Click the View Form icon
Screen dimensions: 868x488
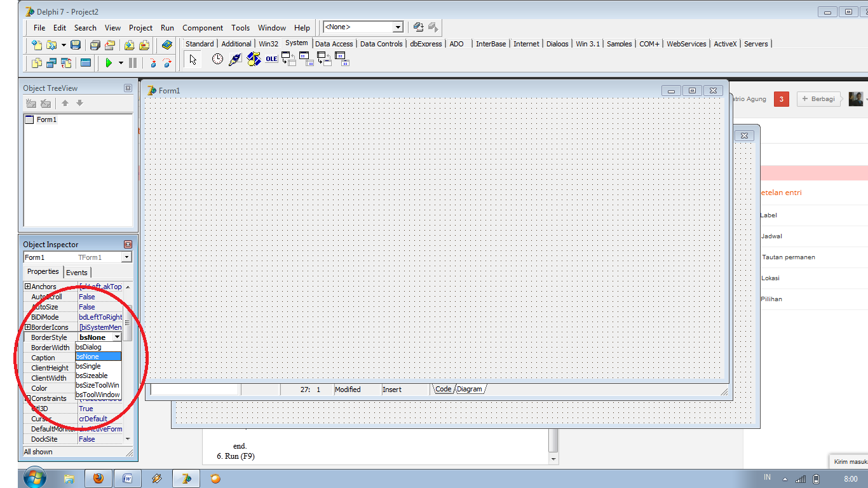point(51,63)
